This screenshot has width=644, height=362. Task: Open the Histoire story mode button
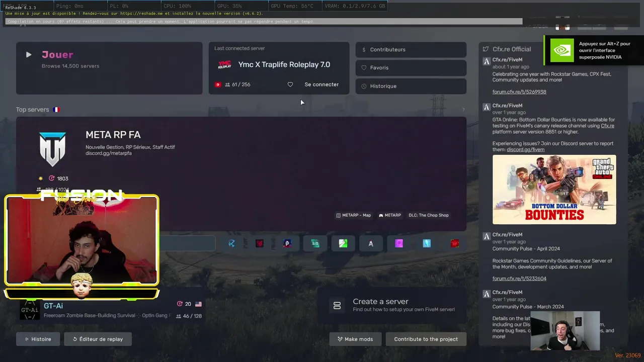pyautogui.click(x=38, y=339)
